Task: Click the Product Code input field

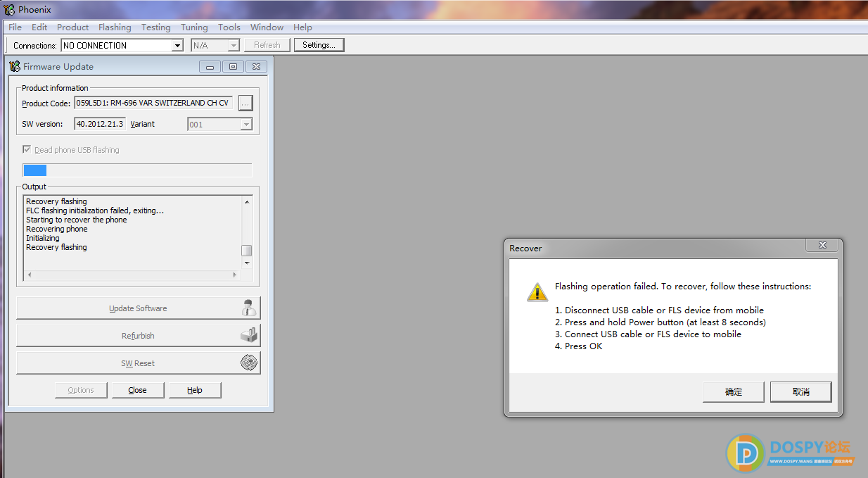Action: pyautogui.click(x=153, y=103)
